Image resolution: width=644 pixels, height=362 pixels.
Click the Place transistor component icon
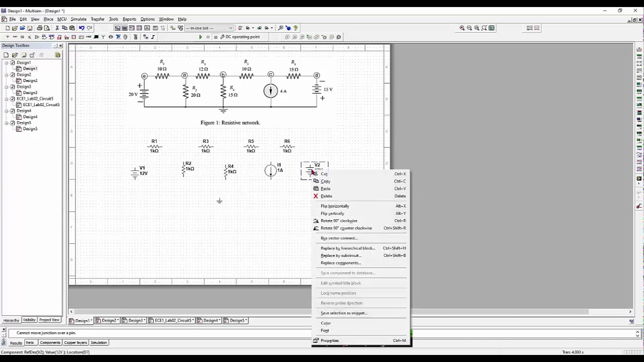click(30, 37)
